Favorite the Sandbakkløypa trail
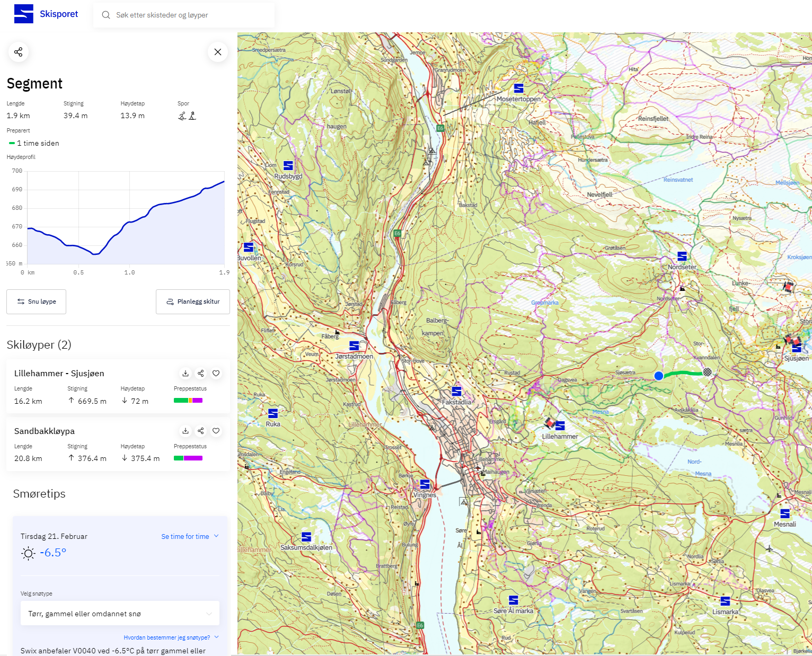Screen dimensions: 812x656 [x=216, y=431]
